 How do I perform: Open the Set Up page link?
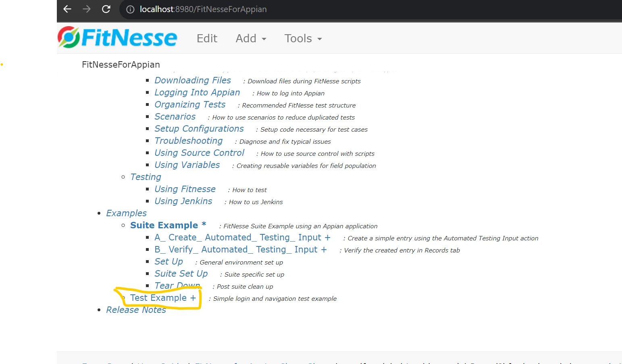(169, 262)
